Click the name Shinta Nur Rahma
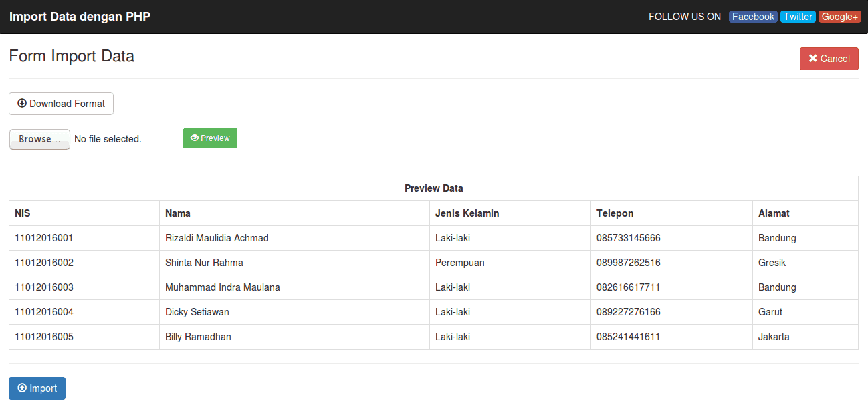 click(204, 263)
